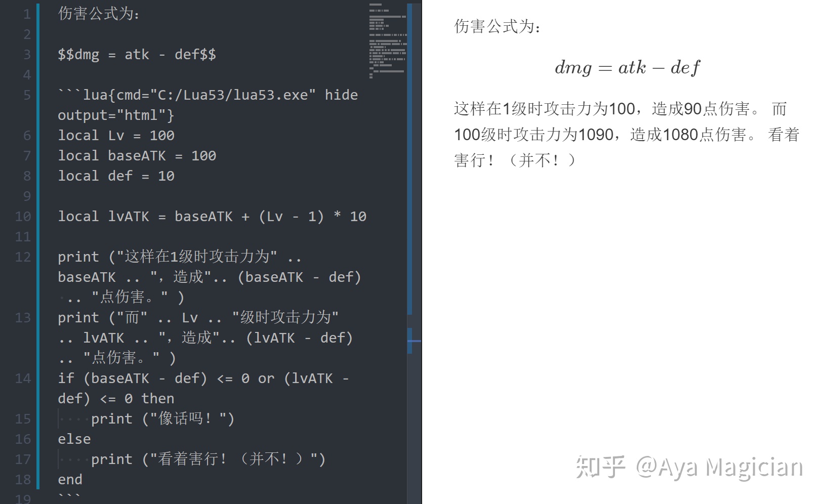Click line number 1 in the gutter

pos(27,14)
